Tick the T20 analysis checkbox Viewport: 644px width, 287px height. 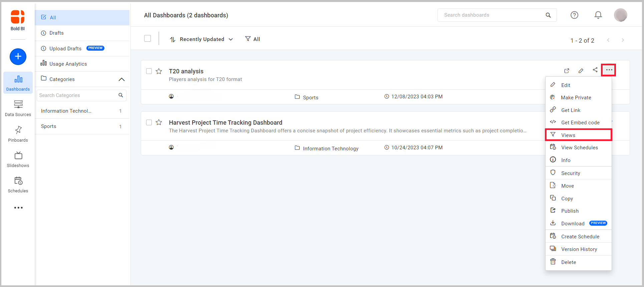click(149, 71)
